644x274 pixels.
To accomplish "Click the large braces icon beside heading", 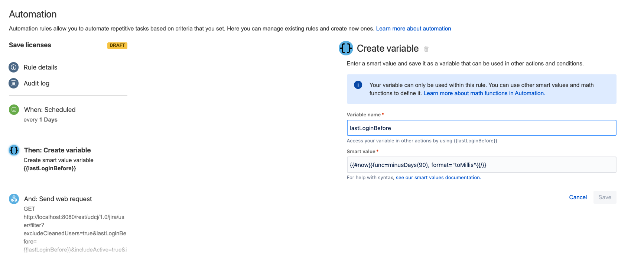I will point(346,48).
